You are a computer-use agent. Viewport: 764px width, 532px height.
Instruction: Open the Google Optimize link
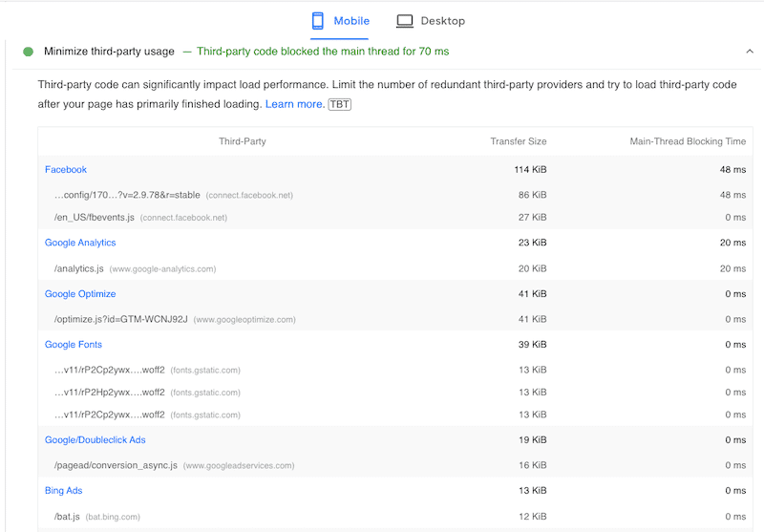[x=80, y=294]
